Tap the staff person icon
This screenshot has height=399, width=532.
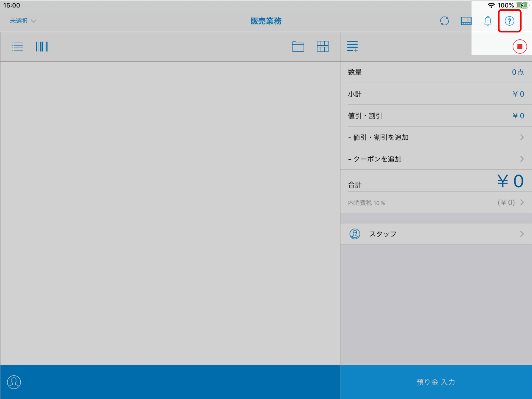[355, 234]
